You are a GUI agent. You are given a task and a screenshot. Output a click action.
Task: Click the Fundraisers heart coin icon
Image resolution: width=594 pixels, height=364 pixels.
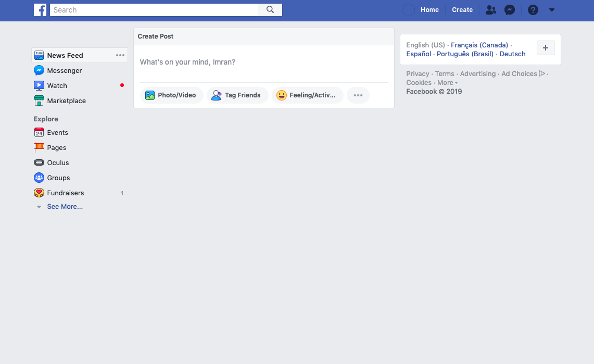(39, 193)
